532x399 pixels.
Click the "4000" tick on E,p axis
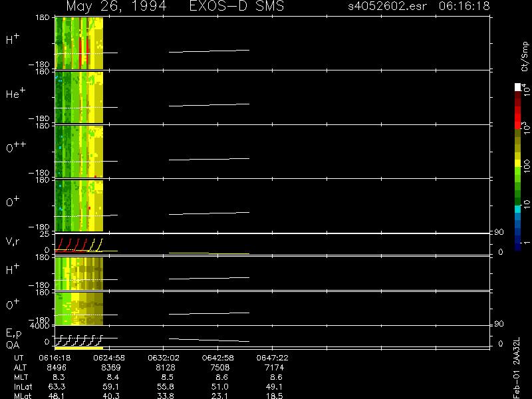pos(41,326)
